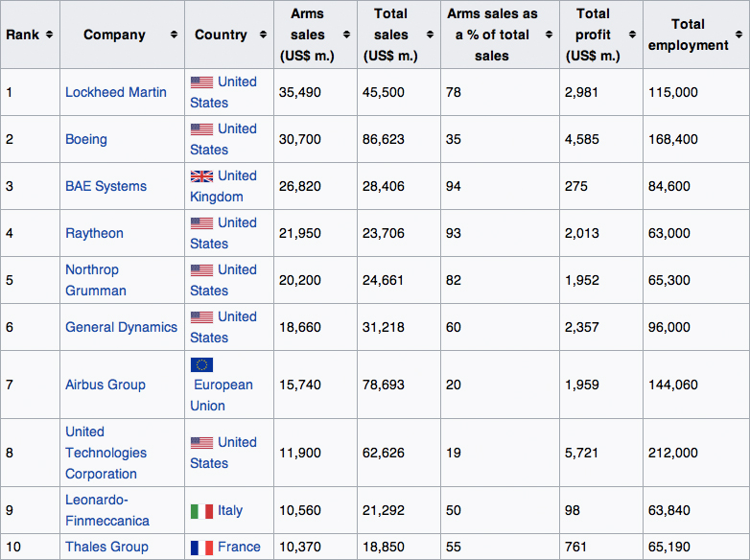Select arms sales value 20,200
The width and height of the screenshot is (750, 560).
tap(300, 280)
